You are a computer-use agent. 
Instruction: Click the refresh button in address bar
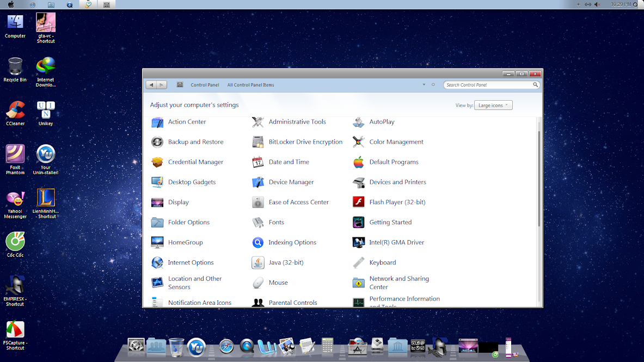[x=433, y=84]
